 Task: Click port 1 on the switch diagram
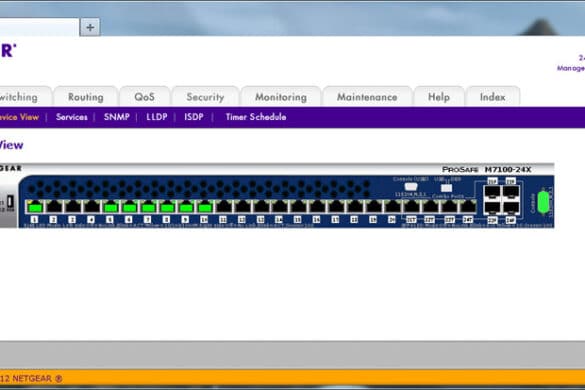pos(35,207)
